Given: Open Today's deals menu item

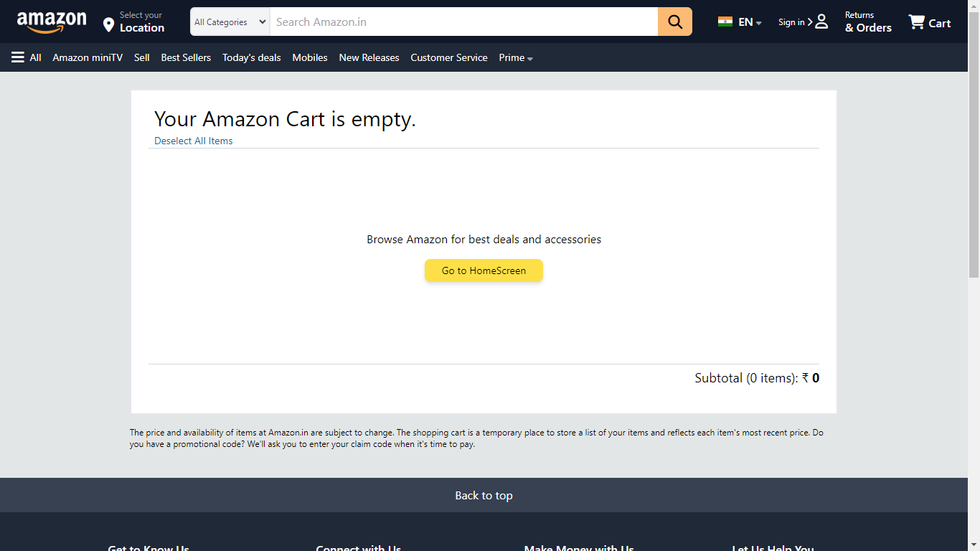Looking at the screenshot, I should point(252,57).
